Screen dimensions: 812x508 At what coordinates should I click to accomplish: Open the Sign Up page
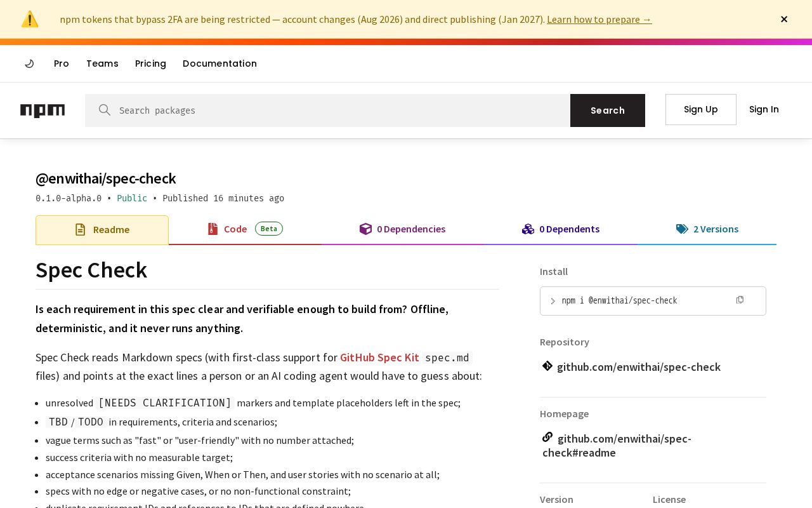pyautogui.click(x=701, y=109)
